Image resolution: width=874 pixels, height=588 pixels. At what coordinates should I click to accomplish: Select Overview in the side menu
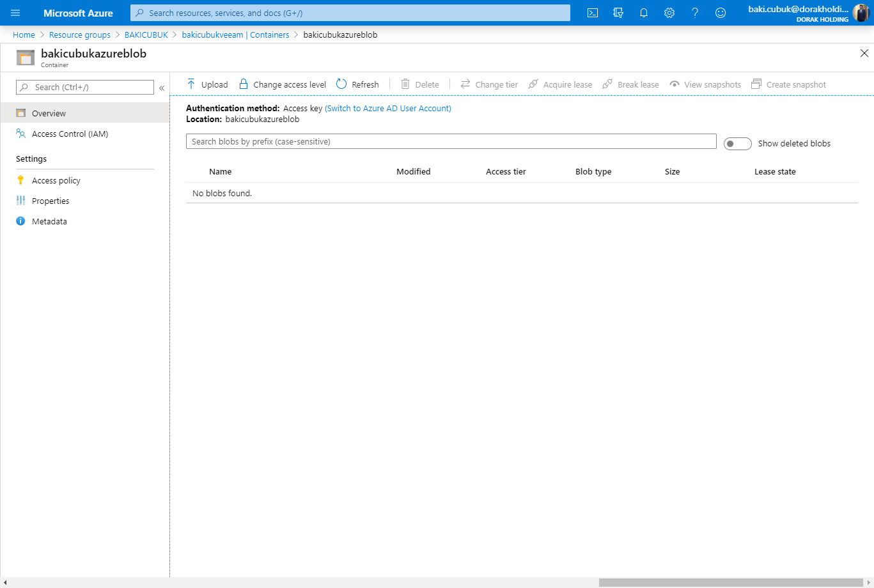pos(84,113)
